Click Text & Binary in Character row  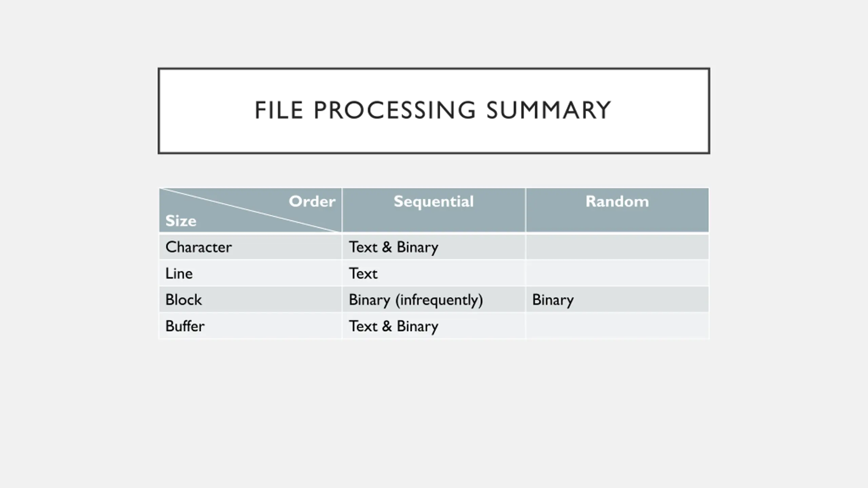pyautogui.click(x=394, y=247)
